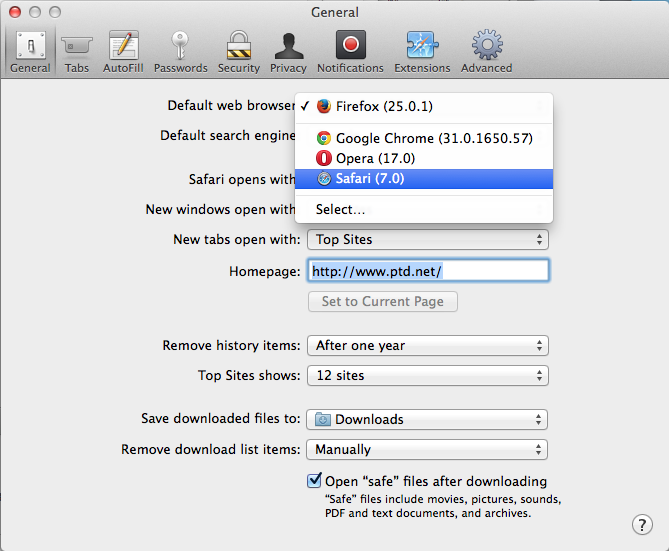The image size is (669, 551).
Task: Click the Save downloaded files to label
Action: (x=221, y=418)
